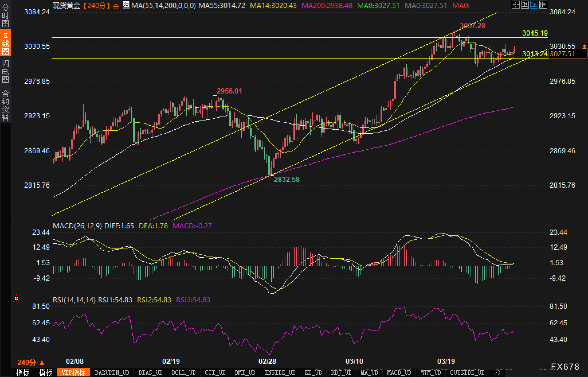Open 合约资料 contract info sidebar tab
This screenshot has height=377, width=588.
(5, 105)
